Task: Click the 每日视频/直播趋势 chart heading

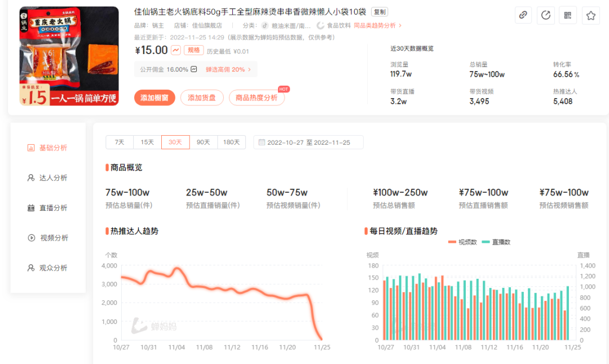Action: coord(404,231)
